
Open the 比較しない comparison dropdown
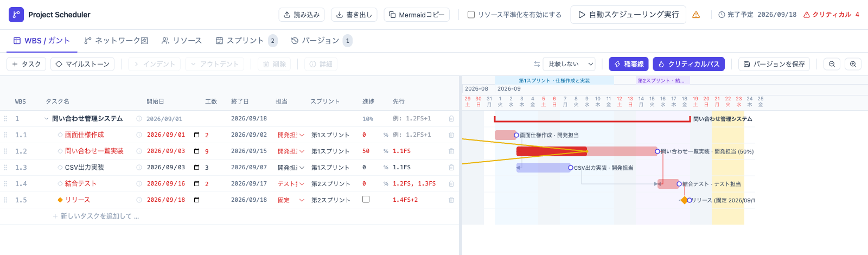(x=570, y=64)
